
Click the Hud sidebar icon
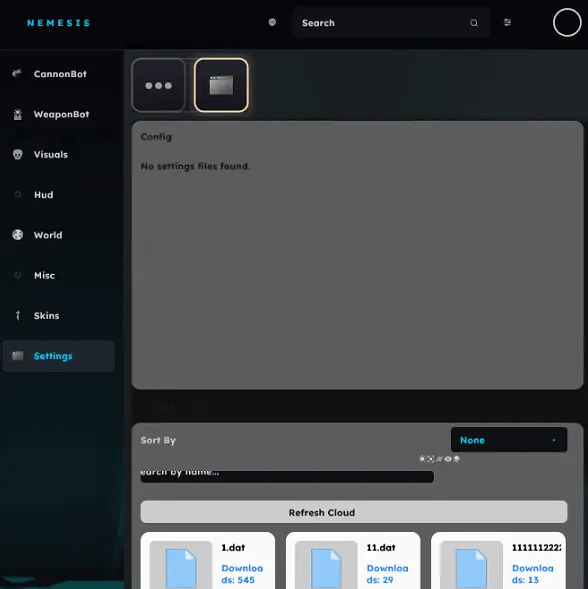18,195
